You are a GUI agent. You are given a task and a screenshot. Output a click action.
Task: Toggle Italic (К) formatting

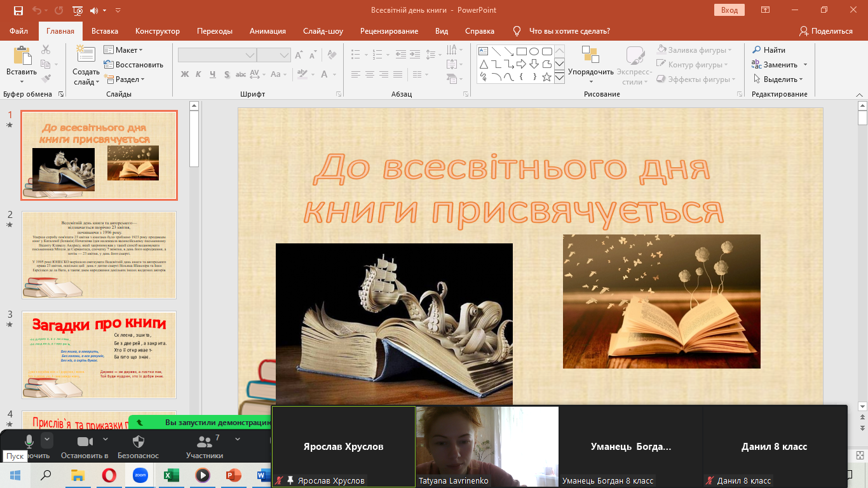coord(199,74)
